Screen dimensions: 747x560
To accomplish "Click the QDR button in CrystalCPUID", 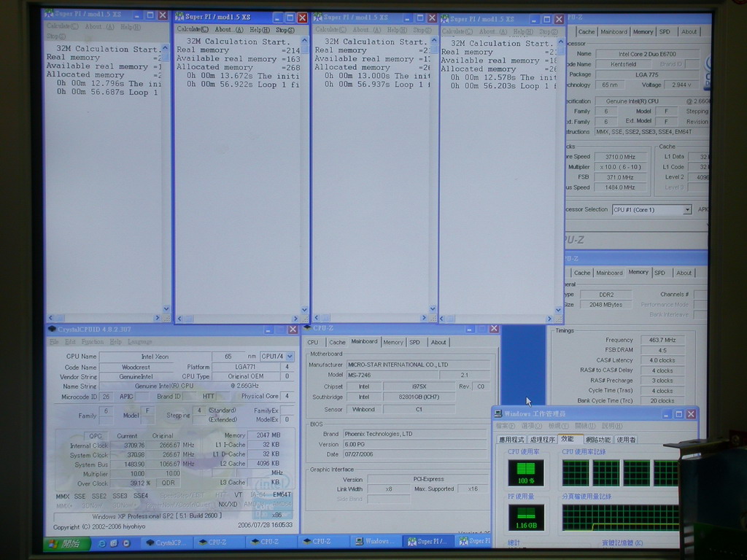I will pyautogui.click(x=168, y=483).
